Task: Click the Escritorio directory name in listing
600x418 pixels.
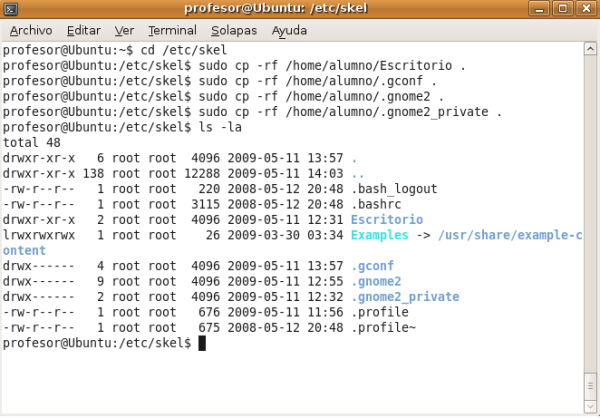Action: pos(388,219)
